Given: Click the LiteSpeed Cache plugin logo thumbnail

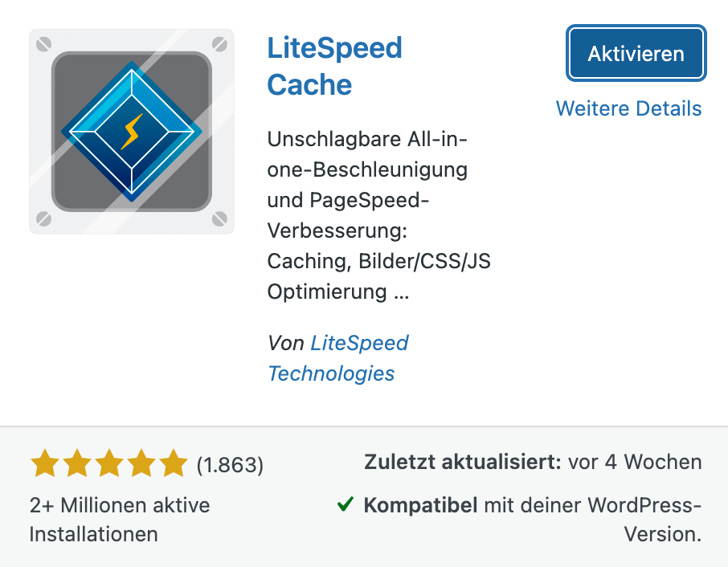Looking at the screenshot, I should coord(132,132).
